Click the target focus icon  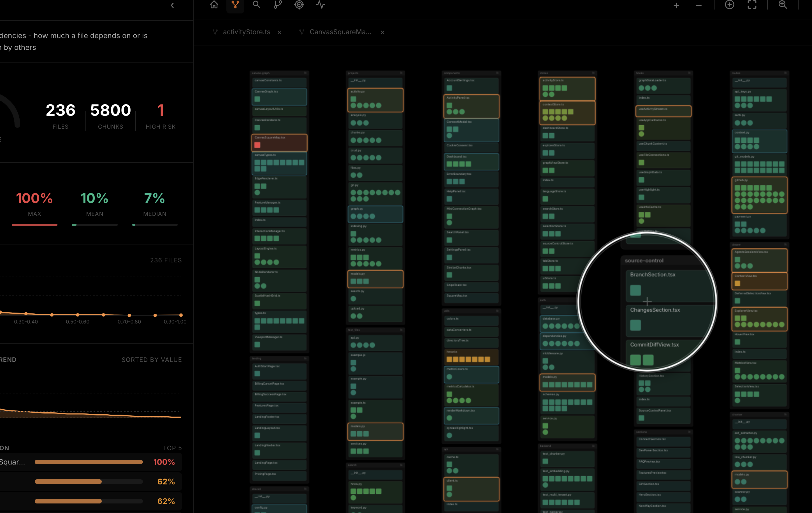coord(299,5)
